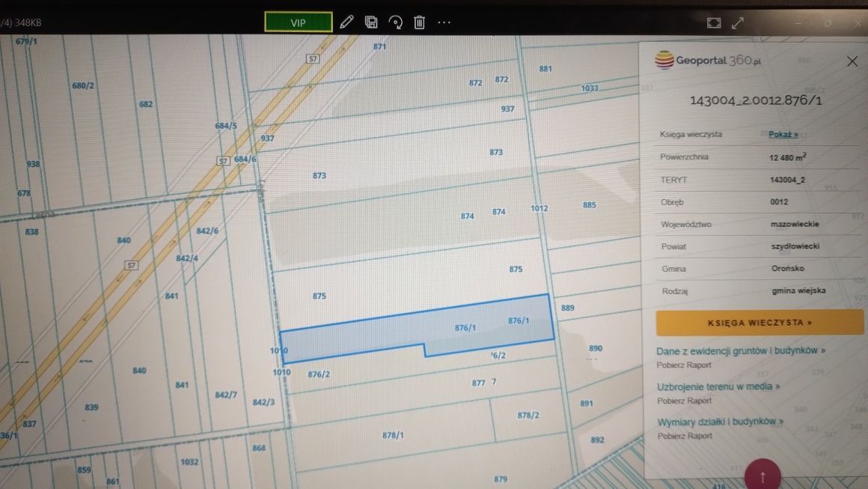
Task: Click parcel label 682 on map
Action: [146, 104]
